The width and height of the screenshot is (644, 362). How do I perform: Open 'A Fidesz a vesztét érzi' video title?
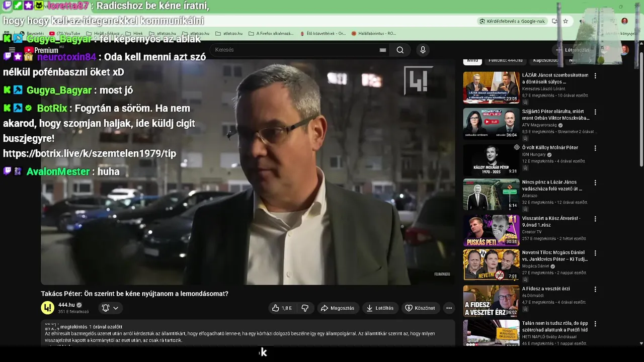[x=546, y=289]
